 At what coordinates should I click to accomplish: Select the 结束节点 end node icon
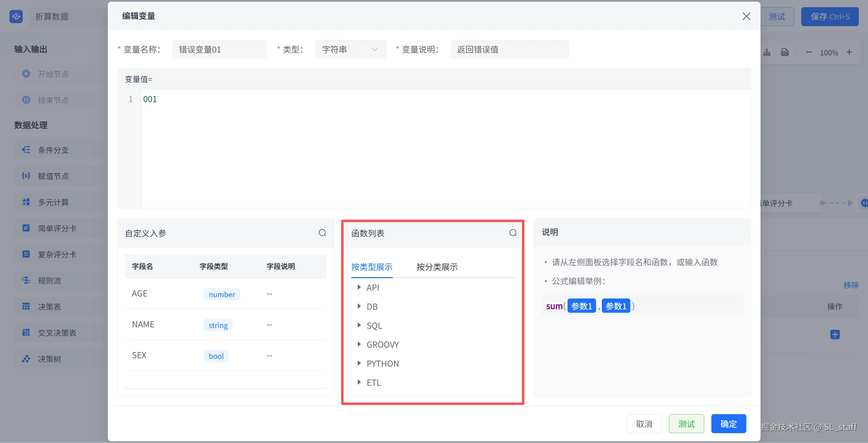click(26, 100)
